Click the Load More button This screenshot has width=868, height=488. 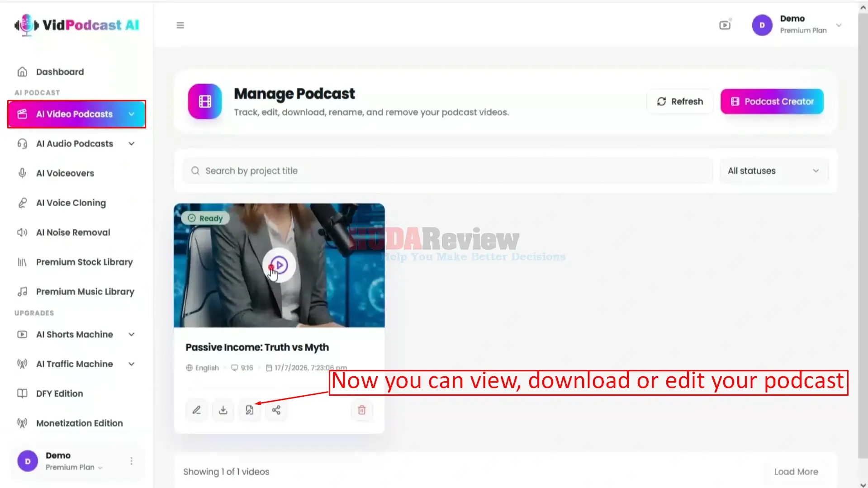pos(796,472)
